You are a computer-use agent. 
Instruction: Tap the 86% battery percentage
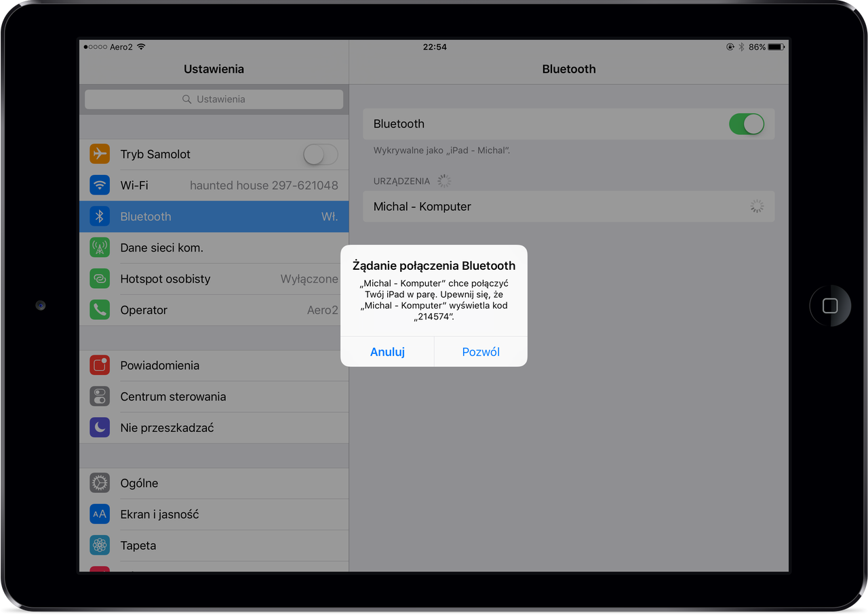point(757,47)
